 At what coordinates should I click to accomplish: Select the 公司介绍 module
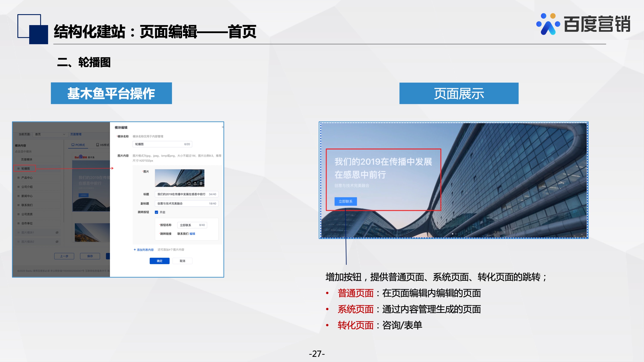(x=38, y=187)
